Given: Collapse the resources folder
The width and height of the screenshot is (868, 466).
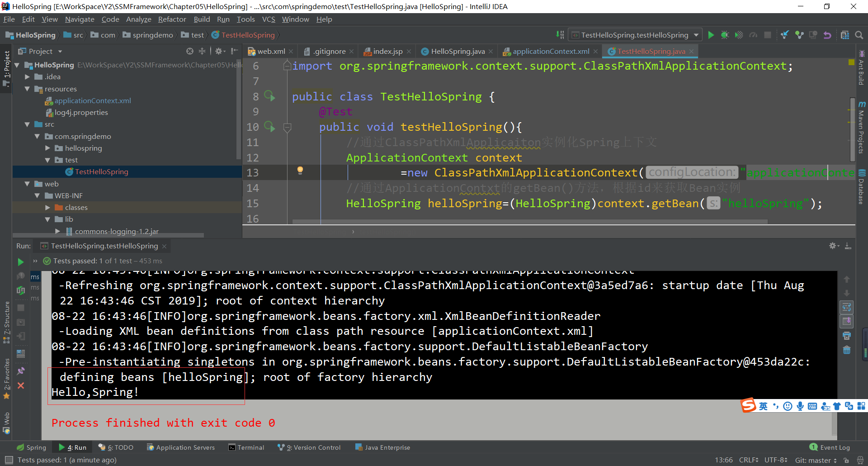Looking at the screenshot, I should point(27,89).
